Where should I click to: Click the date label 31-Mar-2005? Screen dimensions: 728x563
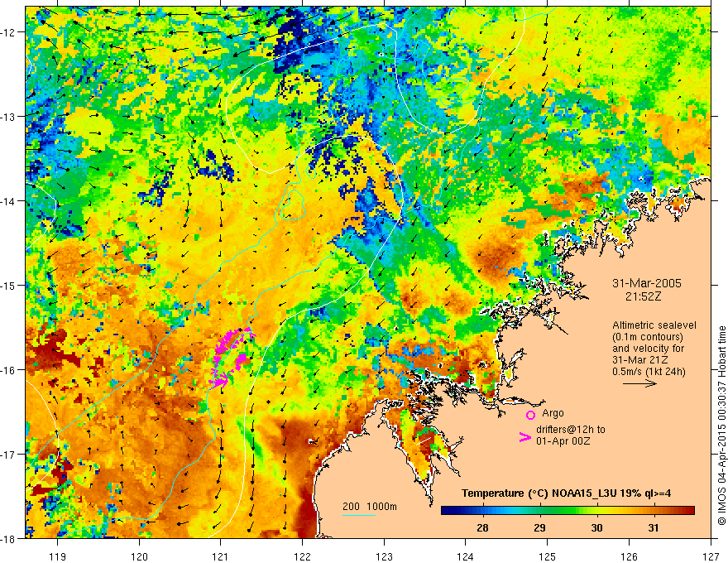pos(647,283)
